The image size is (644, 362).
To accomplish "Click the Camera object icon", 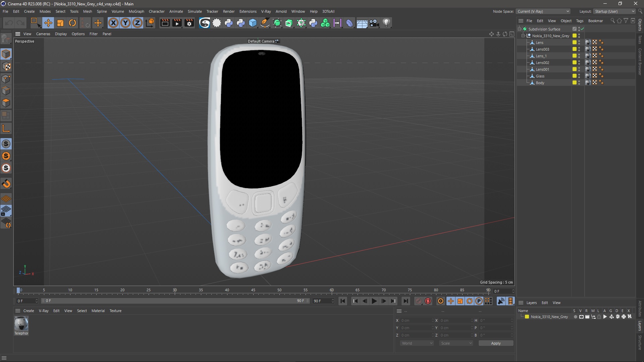I will 374,23.
